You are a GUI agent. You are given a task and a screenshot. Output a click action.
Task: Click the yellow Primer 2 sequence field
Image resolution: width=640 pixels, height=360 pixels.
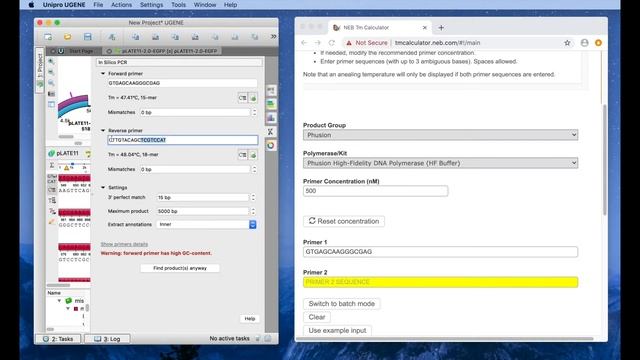point(440,282)
